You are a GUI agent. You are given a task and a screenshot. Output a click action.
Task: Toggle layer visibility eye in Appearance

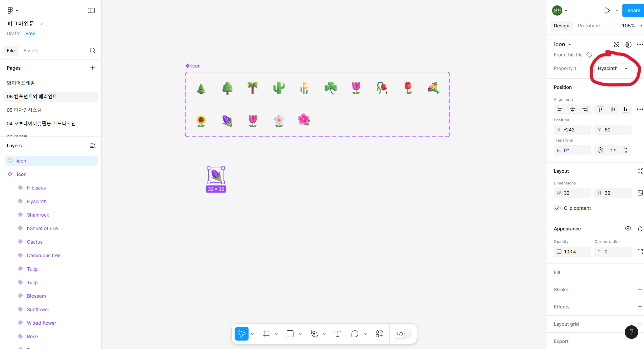(x=628, y=229)
